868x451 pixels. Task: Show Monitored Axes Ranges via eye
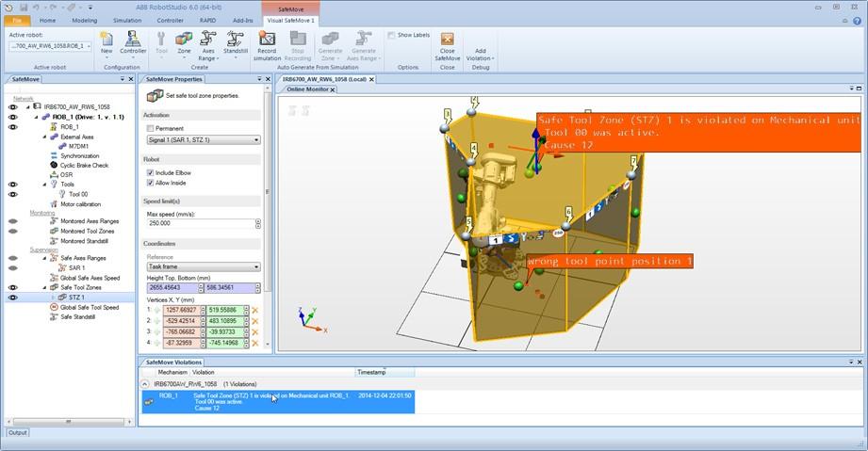click(13, 221)
